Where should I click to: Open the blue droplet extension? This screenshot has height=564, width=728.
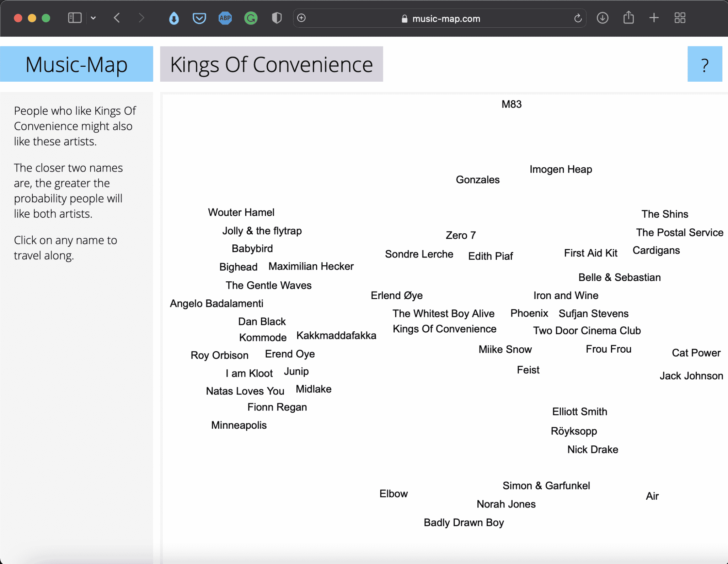coord(174,18)
